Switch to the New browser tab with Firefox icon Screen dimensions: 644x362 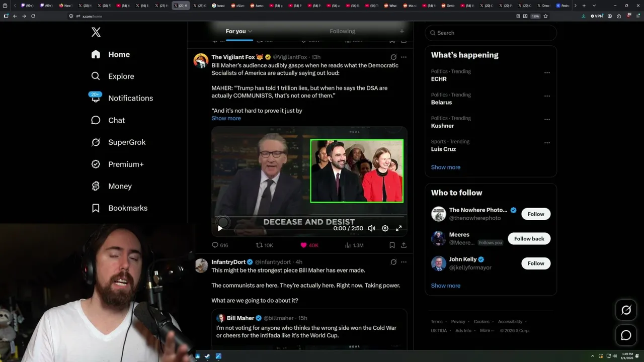(x=66, y=6)
